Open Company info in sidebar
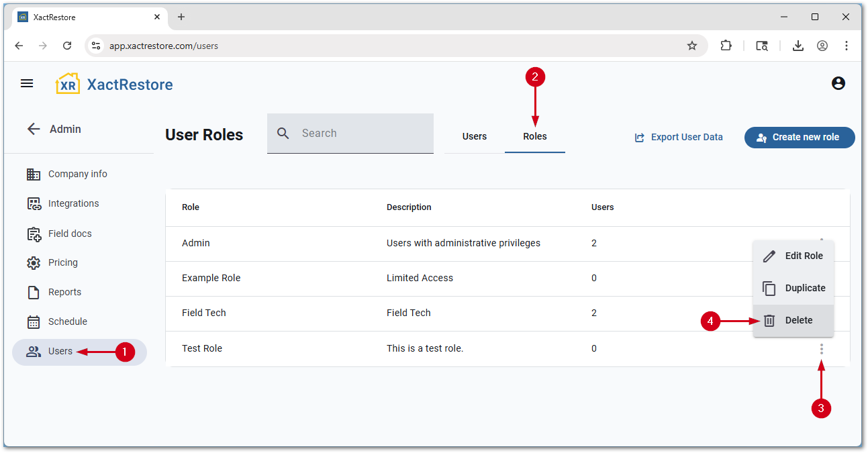The height and width of the screenshot is (453, 868). pyautogui.click(x=77, y=174)
